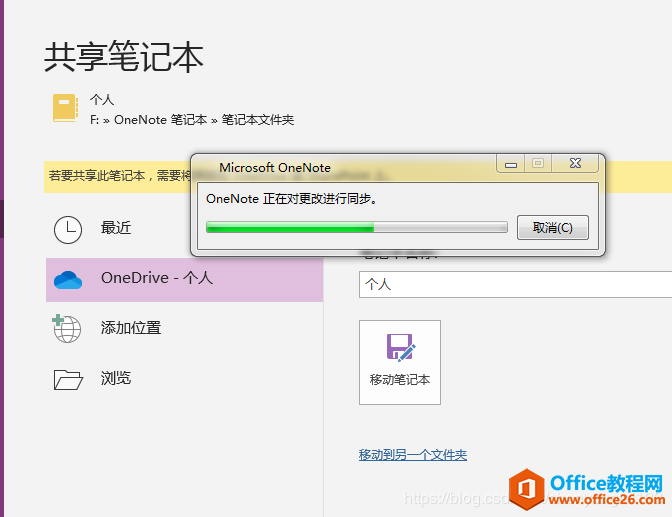Image resolution: width=672 pixels, height=517 pixels.
Task: Click the open folder icon for 浏览
Action: pyautogui.click(x=68, y=379)
